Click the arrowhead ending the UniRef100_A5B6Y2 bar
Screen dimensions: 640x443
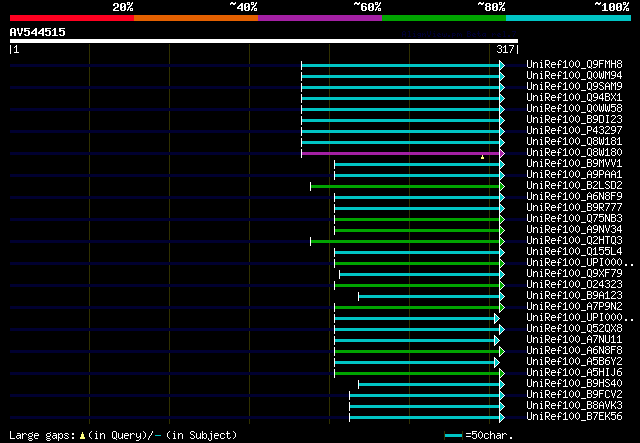[497, 363]
